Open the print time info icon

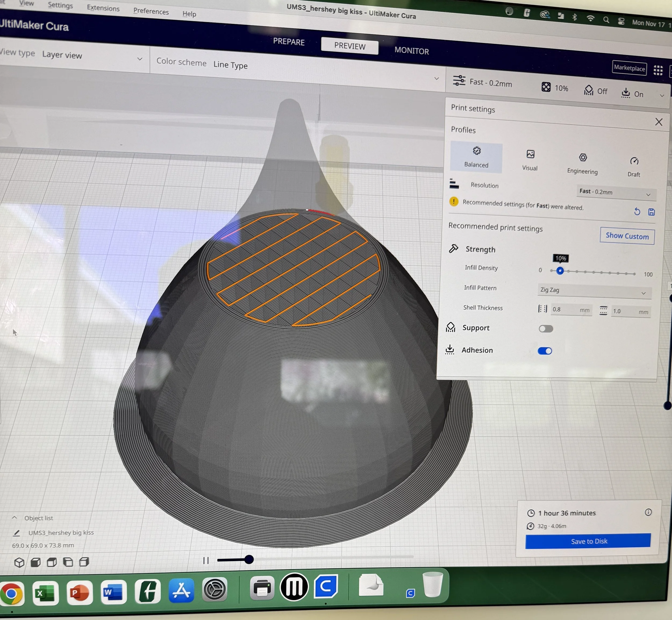point(648,512)
